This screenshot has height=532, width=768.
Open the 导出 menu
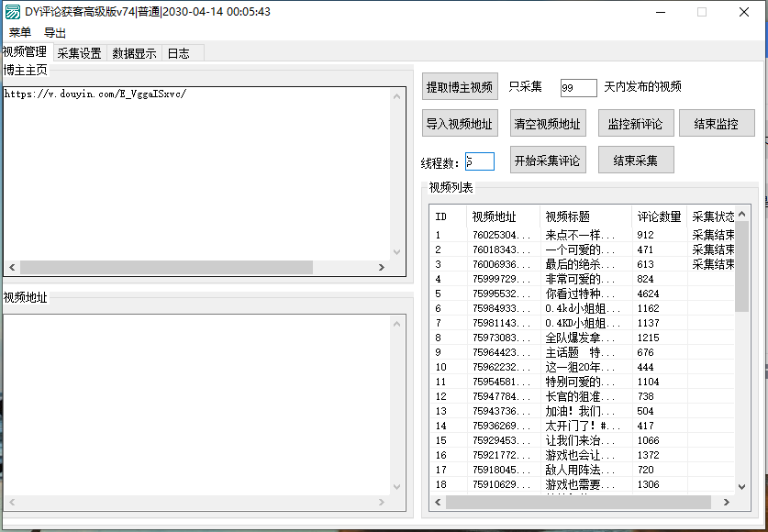click(x=55, y=32)
